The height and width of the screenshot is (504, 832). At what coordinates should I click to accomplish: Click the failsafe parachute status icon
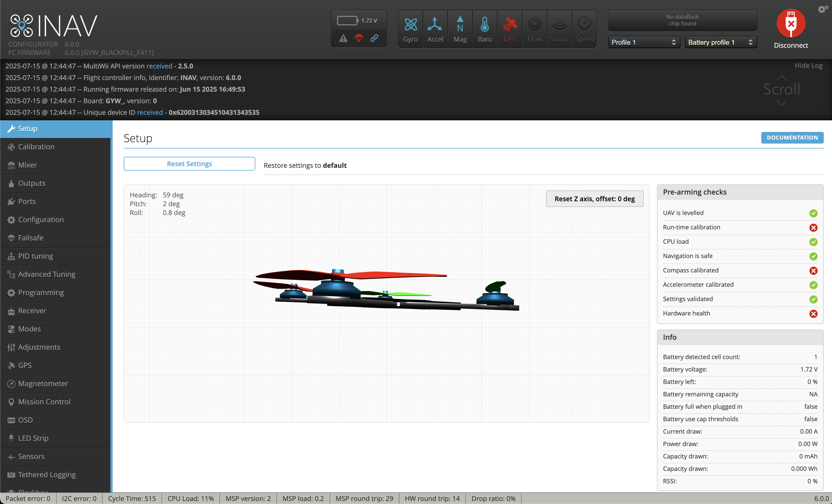(359, 38)
